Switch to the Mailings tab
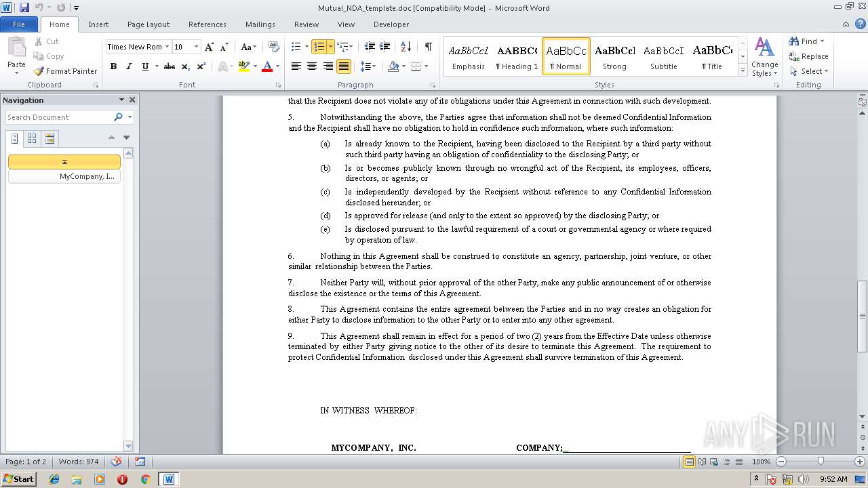 tap(260, 24)
